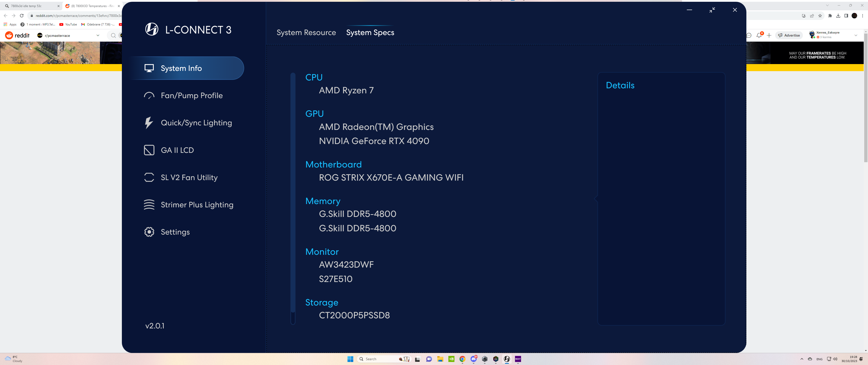Viewport: 868px width, 365px height.
Task: Open NZXT CAM from the taskbar
Action: 518,359
